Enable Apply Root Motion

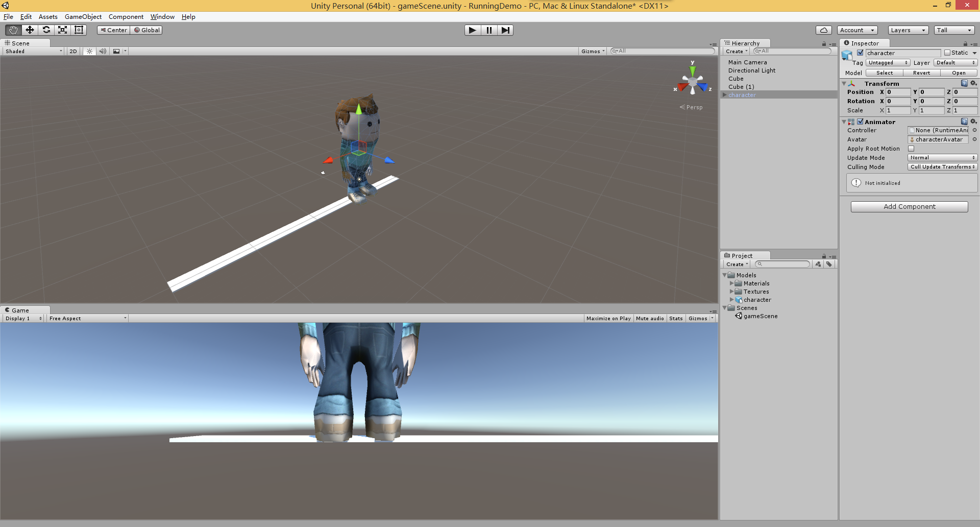(x=911, y=149)
